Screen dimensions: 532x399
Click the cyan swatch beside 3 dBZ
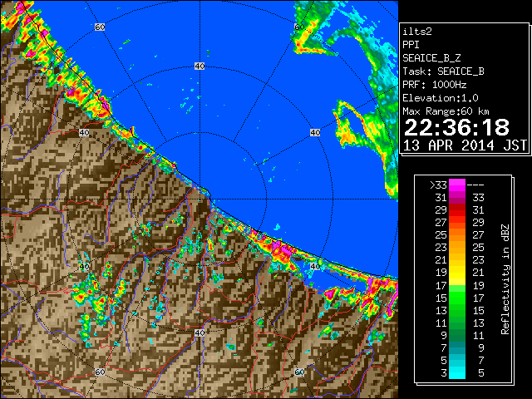click(457, 373)
